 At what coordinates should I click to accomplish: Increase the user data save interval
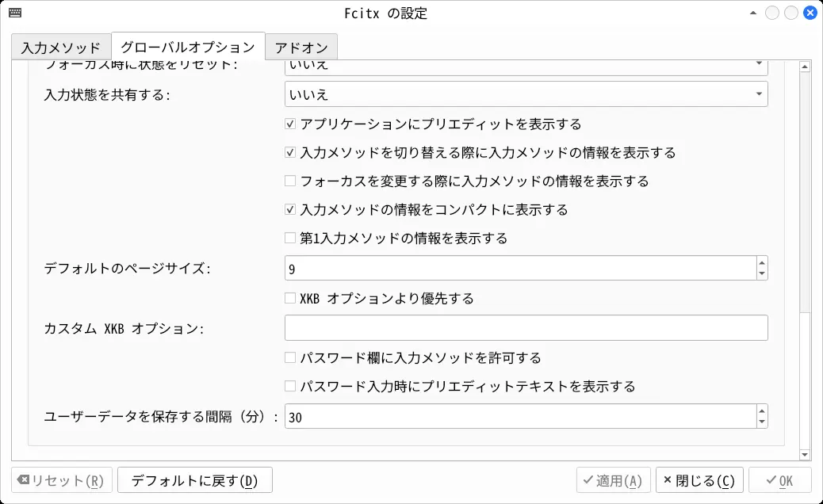point(762,410)
